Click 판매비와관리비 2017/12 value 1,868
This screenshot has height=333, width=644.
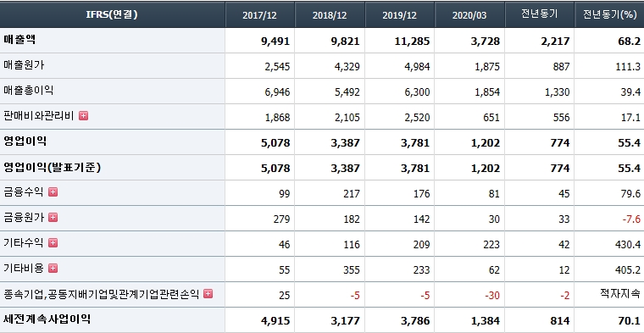[277, 118]
